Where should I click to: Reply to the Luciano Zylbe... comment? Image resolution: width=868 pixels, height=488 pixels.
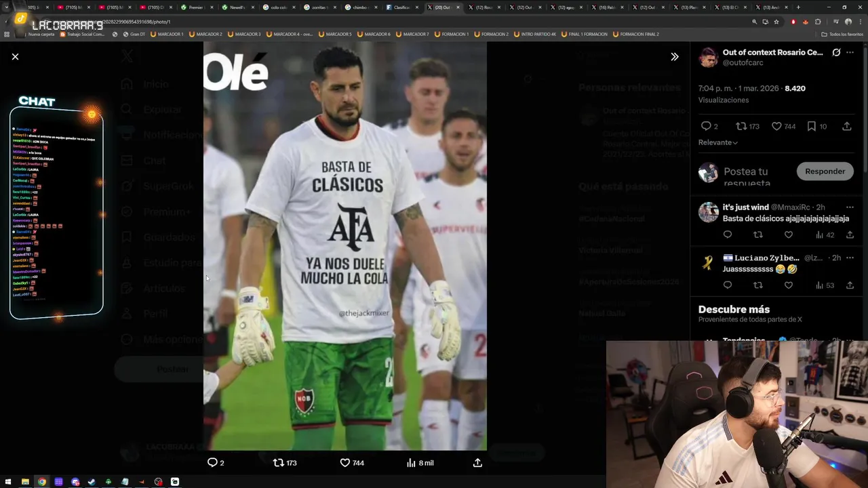click(728, 285)
